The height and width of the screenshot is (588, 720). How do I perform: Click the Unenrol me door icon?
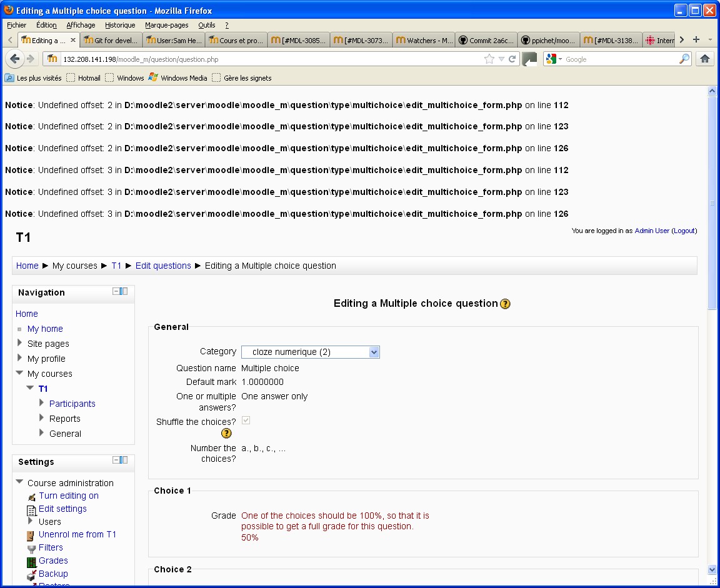pos(31,536)
